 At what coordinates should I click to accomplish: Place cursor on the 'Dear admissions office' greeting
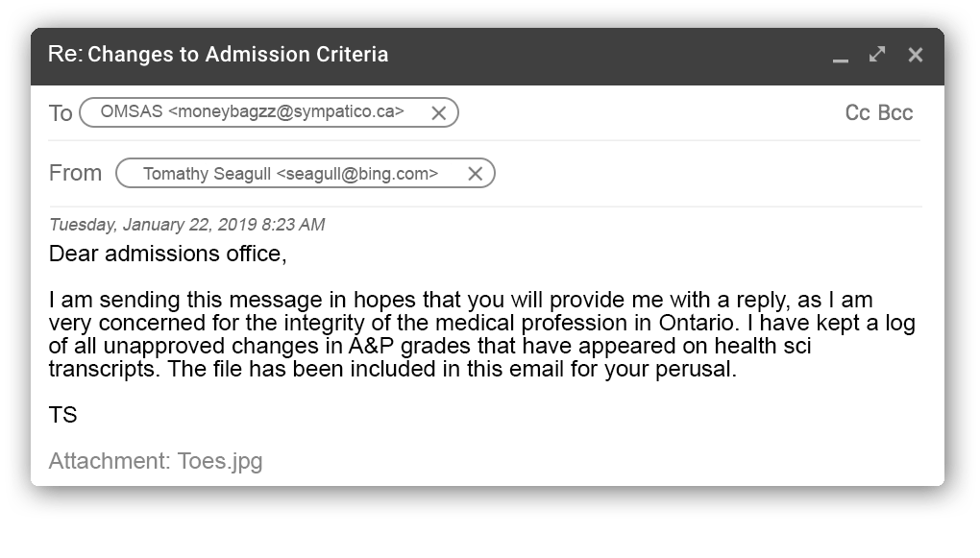(x=167, y=255)
